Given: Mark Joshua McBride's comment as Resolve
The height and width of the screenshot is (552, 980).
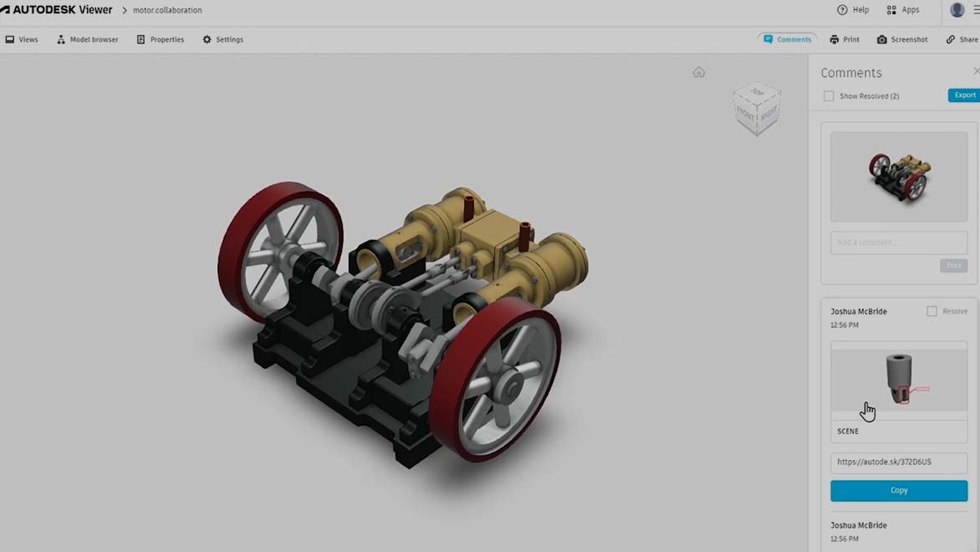Looking at the screenshot, I should click(932, 310).
